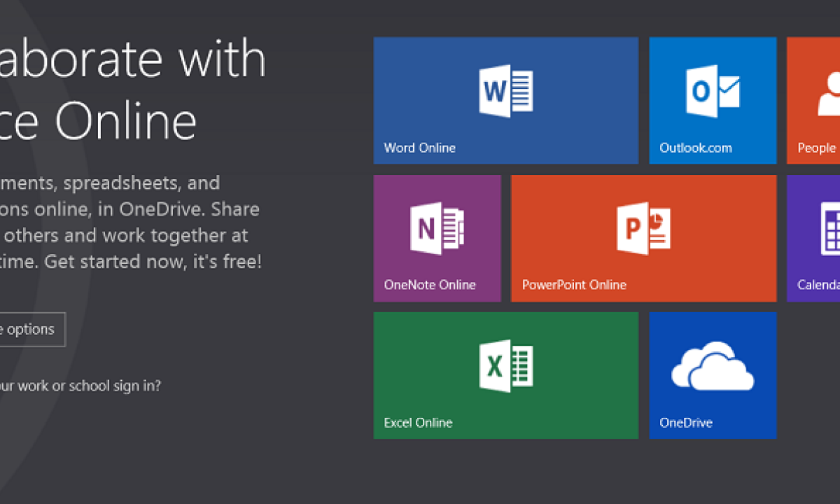
Task: Open the OneDrive tile
Action: (x=713, y=375)
